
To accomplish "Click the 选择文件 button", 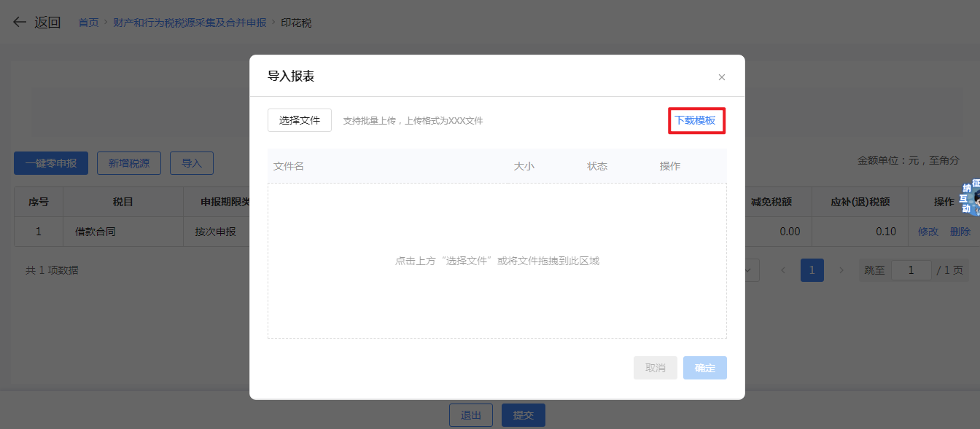I will [x=300, y=120].
